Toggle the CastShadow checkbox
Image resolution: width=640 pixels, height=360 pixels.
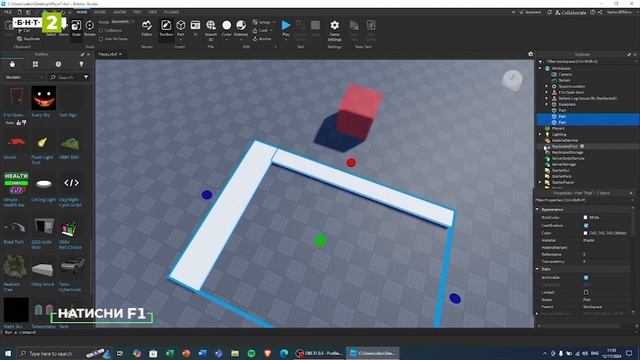586,225
